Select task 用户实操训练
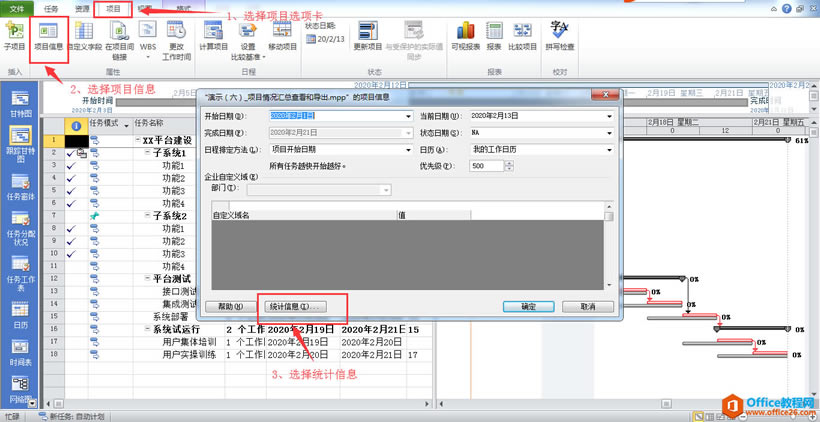This screenshot has width=820, height=422. click(x=190, y=355)
